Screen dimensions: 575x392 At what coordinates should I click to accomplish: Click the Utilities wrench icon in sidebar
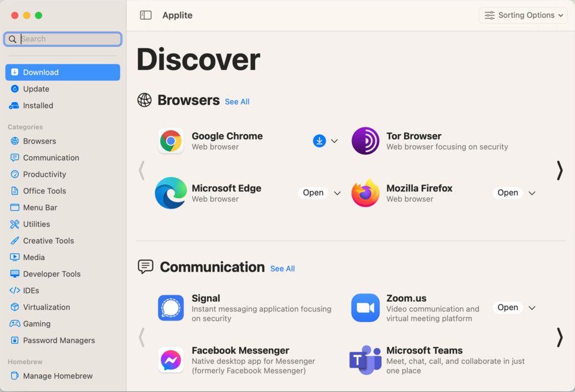pyautogui.click(x=15, y=224)
